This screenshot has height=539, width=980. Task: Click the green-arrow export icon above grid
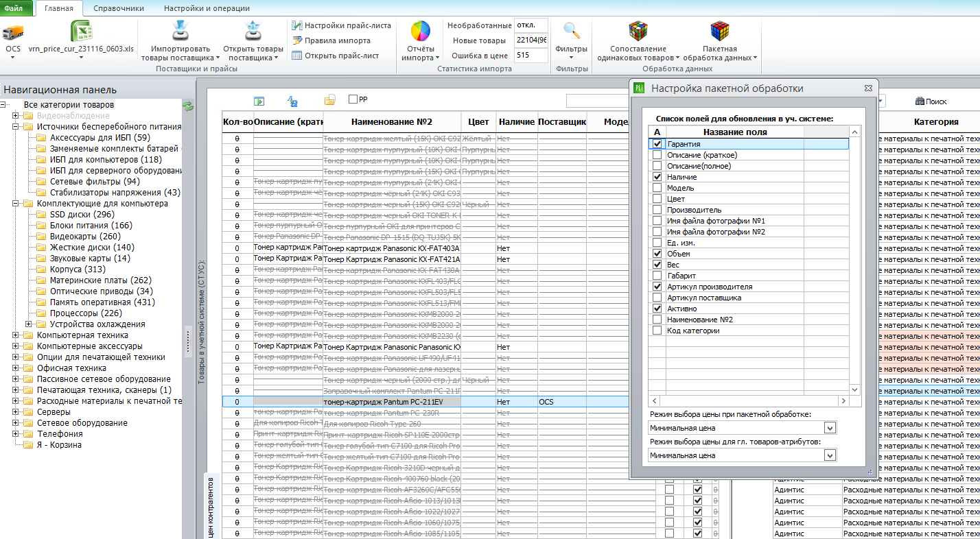point(259,101)
